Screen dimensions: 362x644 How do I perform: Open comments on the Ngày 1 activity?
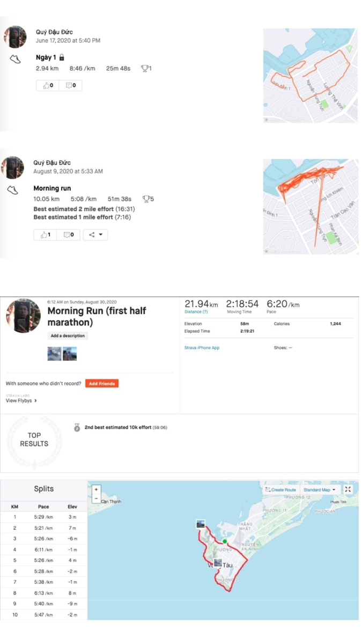point(71,85)
